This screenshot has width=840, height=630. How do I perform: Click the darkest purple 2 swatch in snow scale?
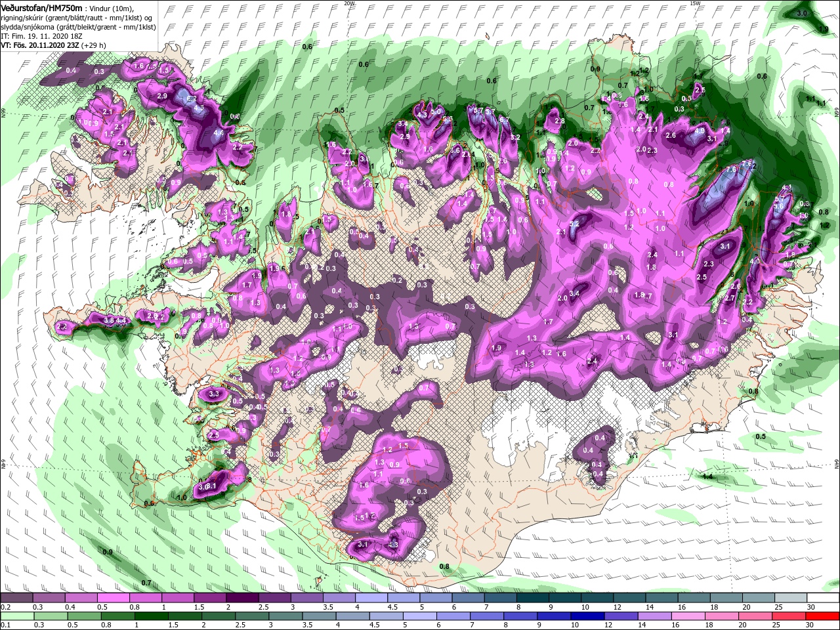[242, 598]
